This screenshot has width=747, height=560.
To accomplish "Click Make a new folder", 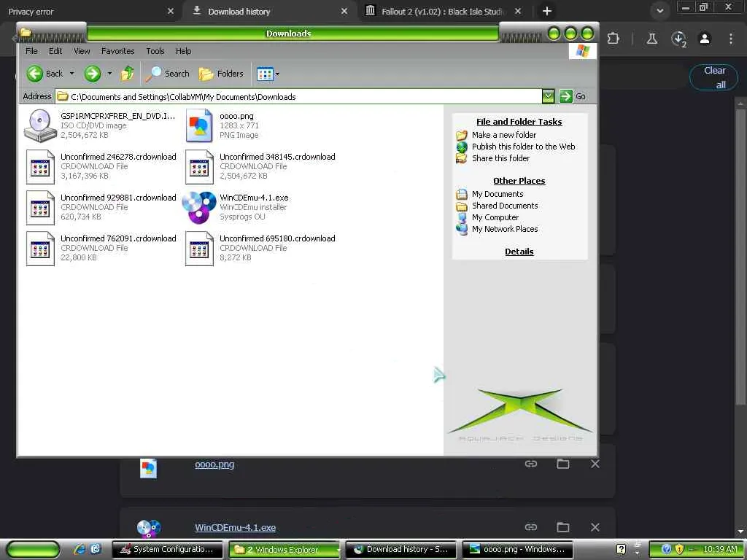I will point(504,135).
